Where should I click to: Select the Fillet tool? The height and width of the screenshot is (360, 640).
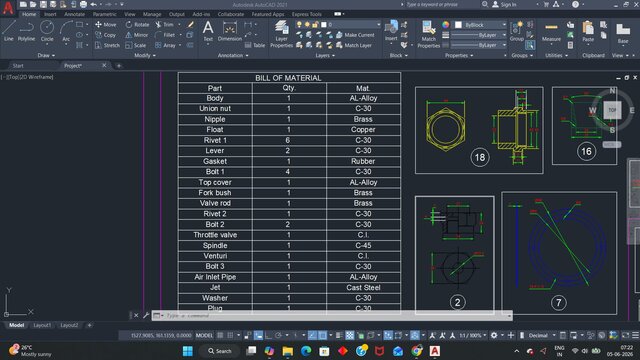point(165,35)
